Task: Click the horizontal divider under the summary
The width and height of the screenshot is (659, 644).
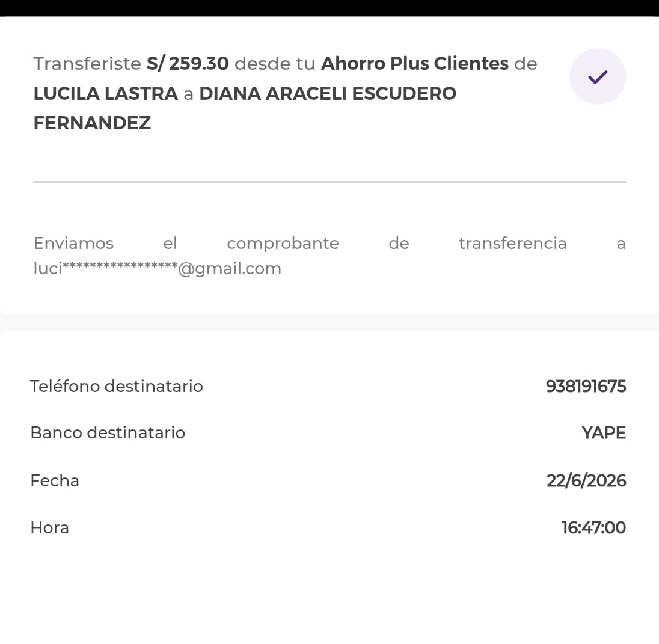Action: 329,182
